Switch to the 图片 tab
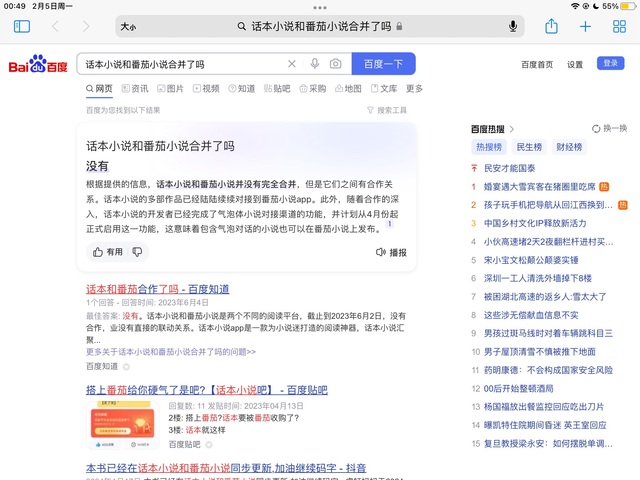The width and height of the screenshot is (640, 480). tap(170, 89)
